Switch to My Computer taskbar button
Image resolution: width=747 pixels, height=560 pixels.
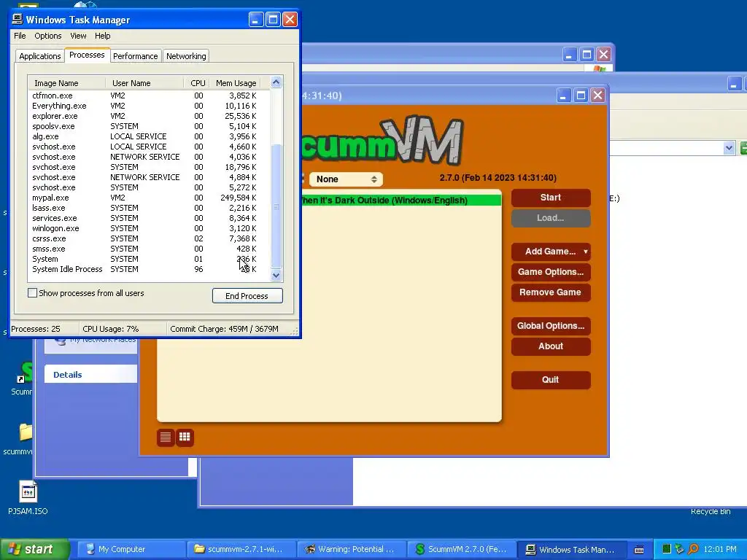[131, 549]
